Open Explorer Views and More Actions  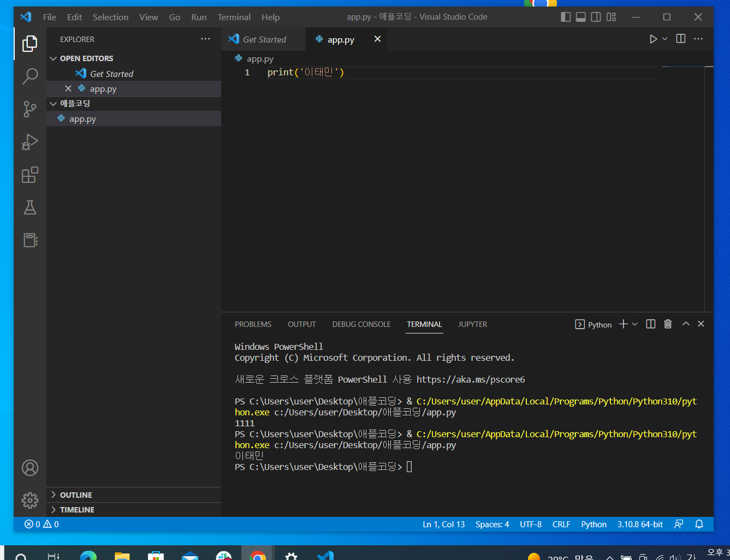205,39
